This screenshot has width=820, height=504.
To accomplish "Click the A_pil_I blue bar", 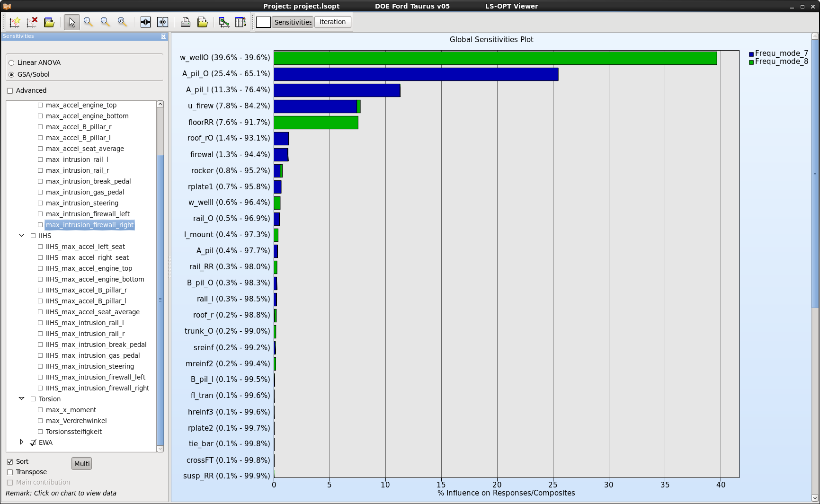I will [x=337, y=90].
